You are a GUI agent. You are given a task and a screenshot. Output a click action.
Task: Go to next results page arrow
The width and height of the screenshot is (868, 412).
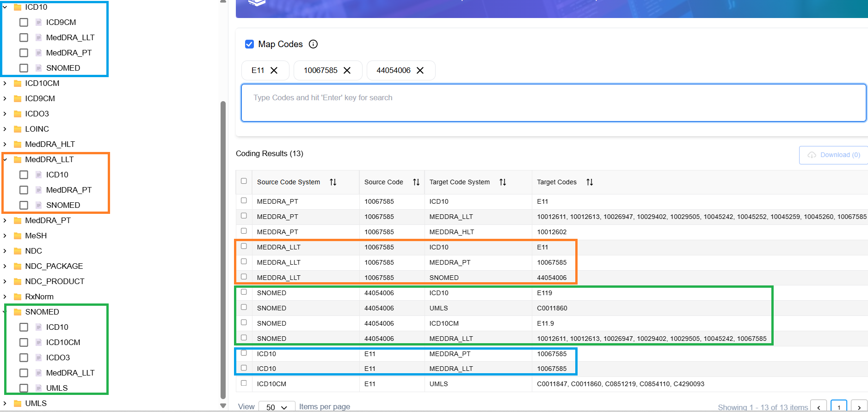[859, 407]
